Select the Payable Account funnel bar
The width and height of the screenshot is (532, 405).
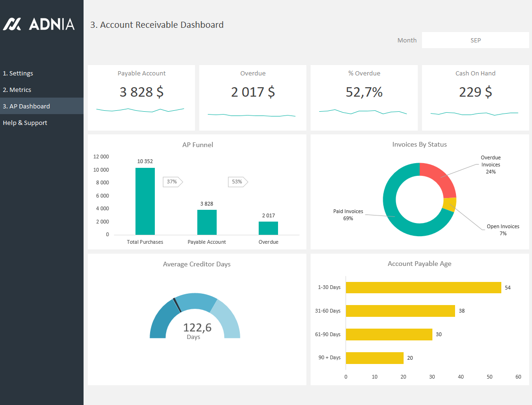tap(207, 222)
